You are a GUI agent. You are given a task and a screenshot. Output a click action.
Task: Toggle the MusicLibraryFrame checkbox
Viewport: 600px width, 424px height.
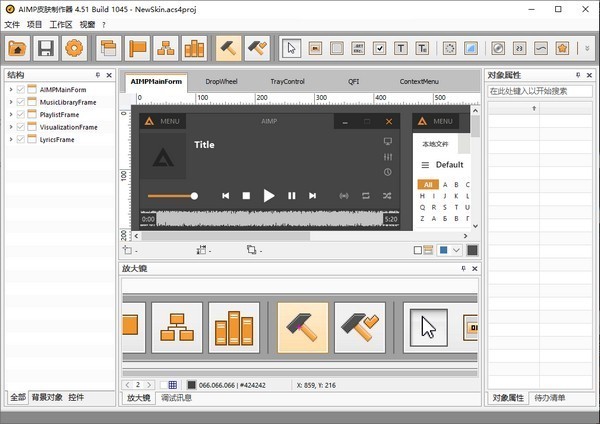(x=21, y=102)
